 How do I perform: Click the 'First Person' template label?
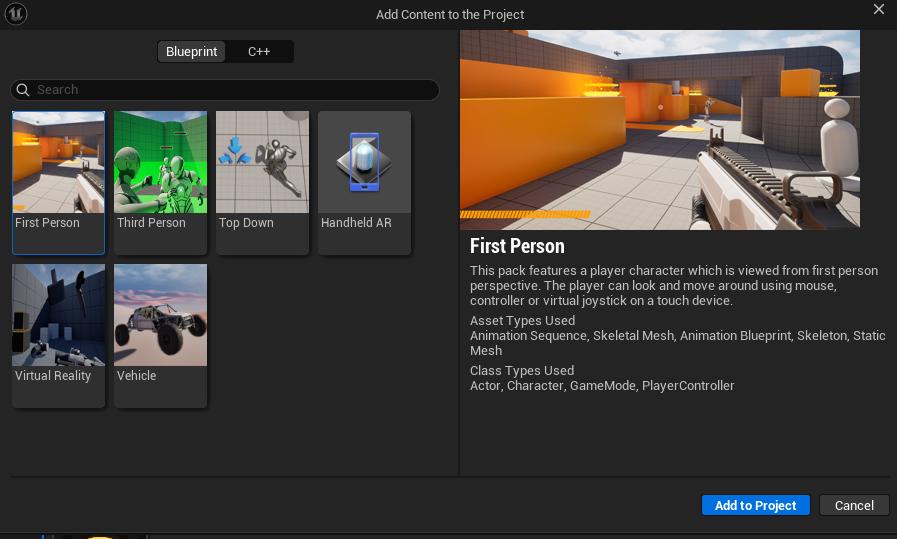(x=47, y=223)
